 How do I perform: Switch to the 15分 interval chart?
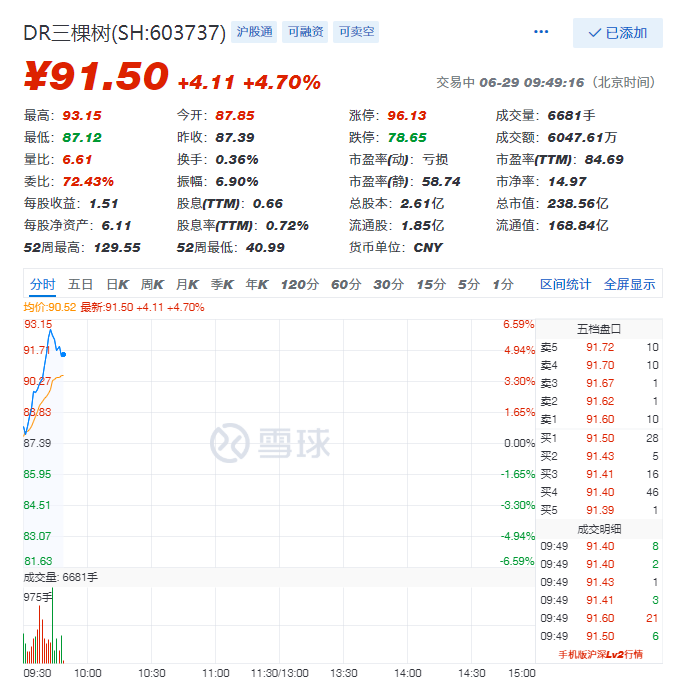pos(431,285)
